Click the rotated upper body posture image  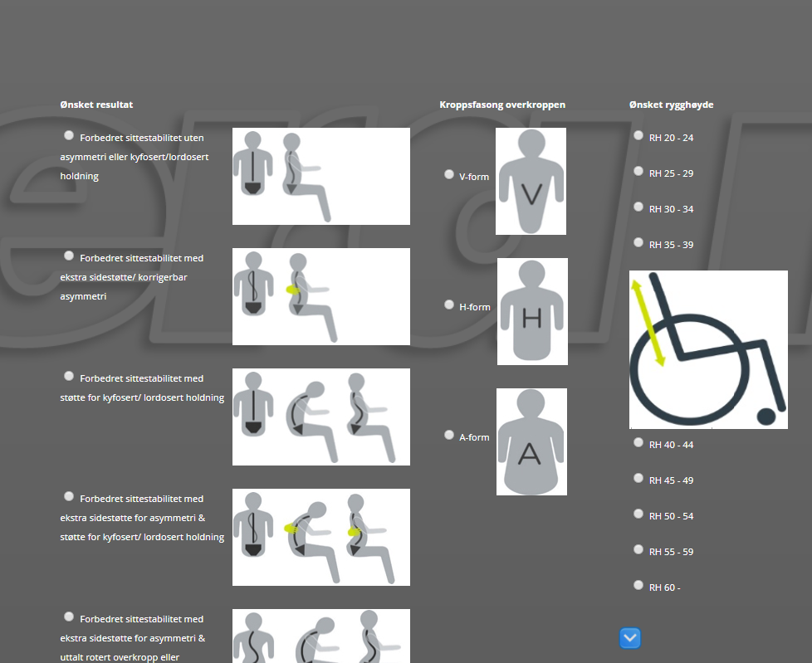click(321, 636)
